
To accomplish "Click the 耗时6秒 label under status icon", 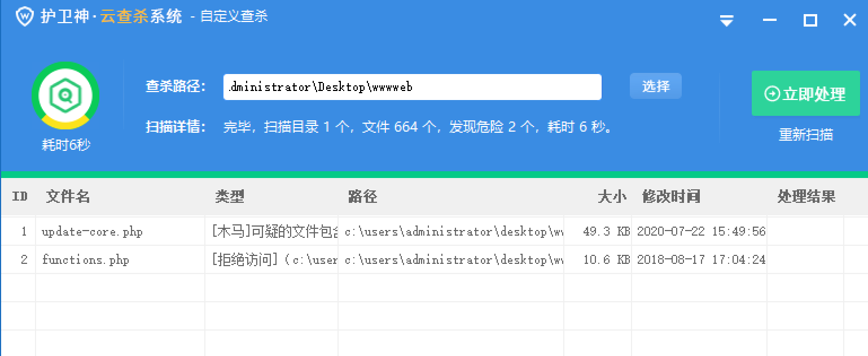I will pos(66,145).
